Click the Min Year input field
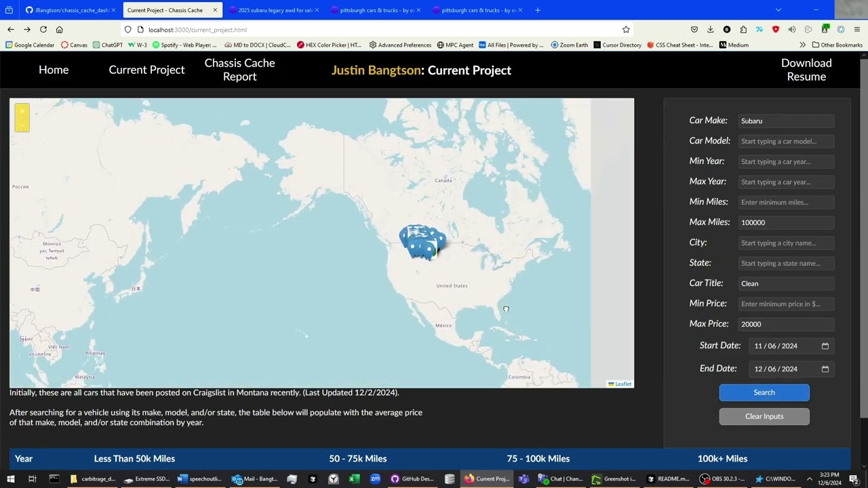 (786, 161)
